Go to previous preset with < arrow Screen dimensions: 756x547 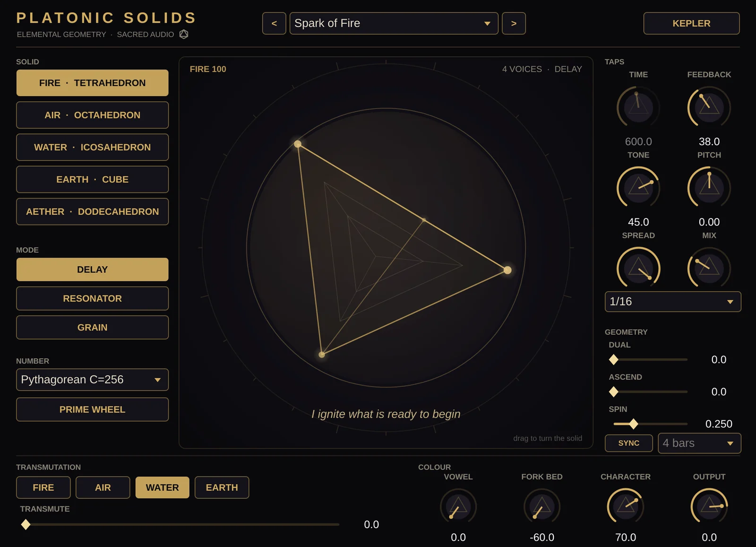pyautogui.click(x=274, y=23)
